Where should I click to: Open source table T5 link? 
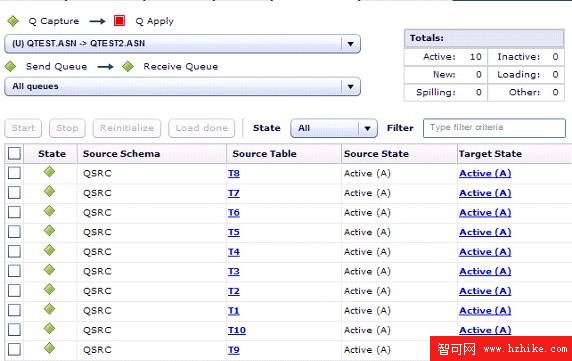click(234, 232)
